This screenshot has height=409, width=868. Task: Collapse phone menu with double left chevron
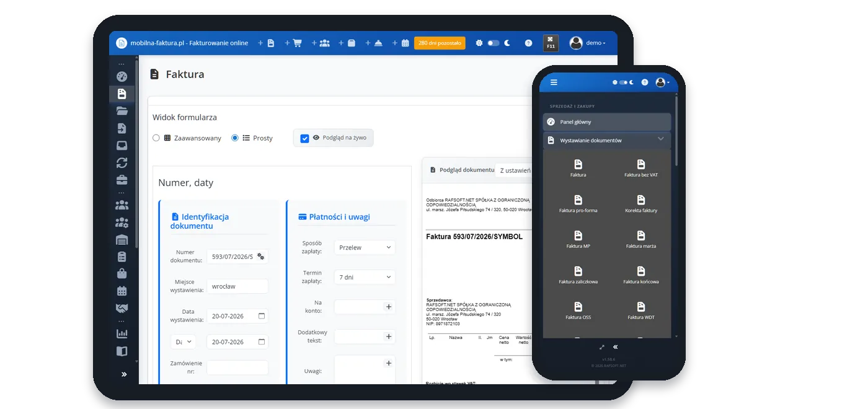[616, 347]
